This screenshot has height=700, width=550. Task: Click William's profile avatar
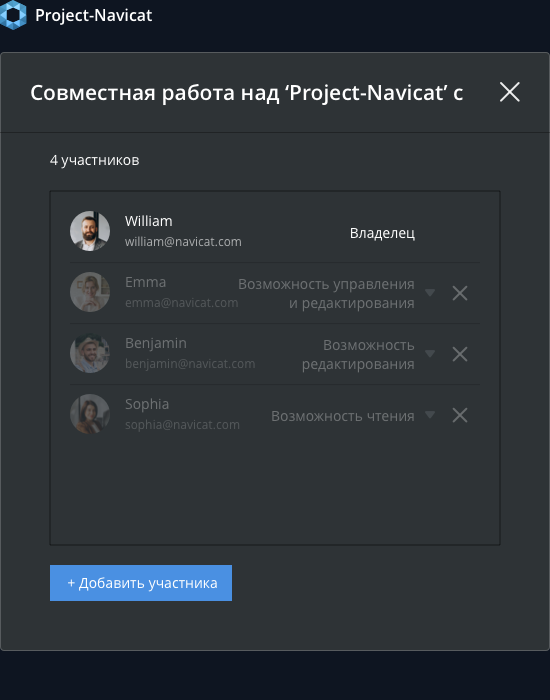[x=90, y=231]
